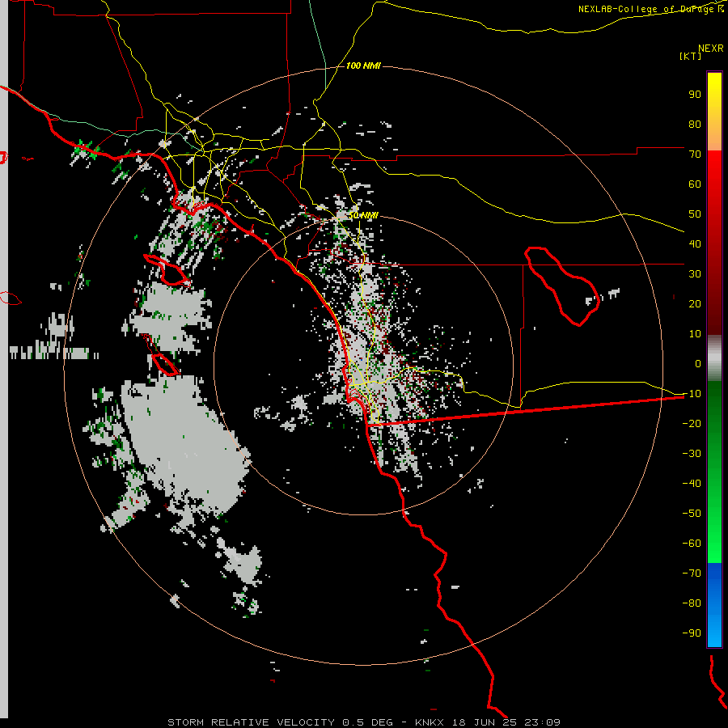Click the 50 knot scale label
Image resolution: width=728 pixels, height=728 pixels.
coord(695,214)
